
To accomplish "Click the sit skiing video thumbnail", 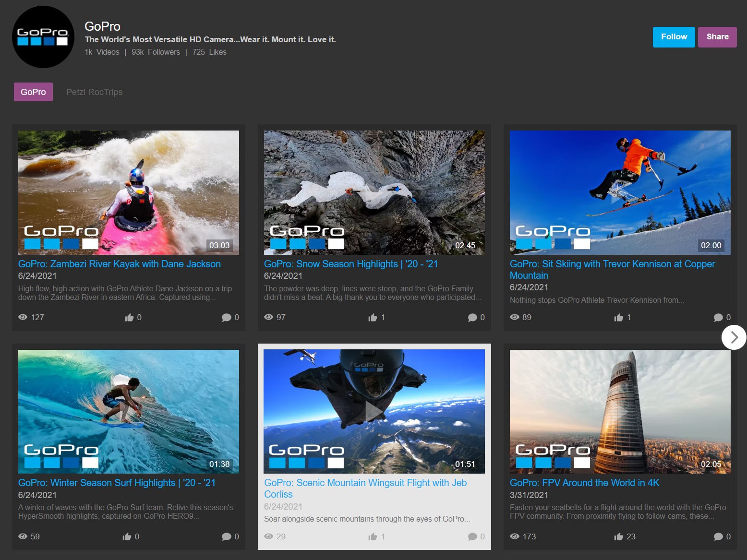I will [620, 192].
